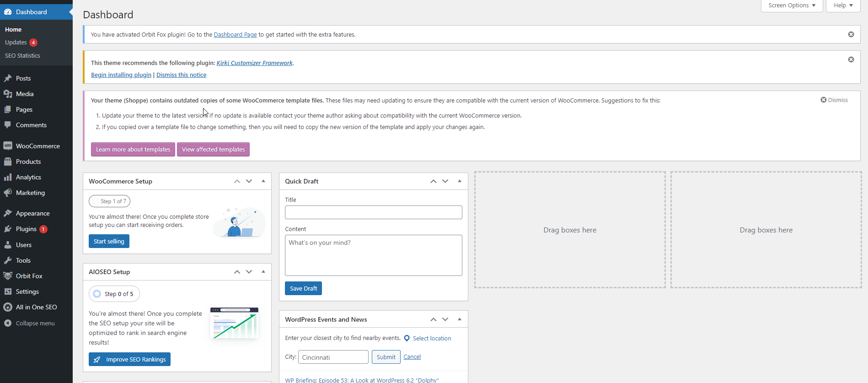Move Quick Draft widget up
868x383 pixels.
tap(433, 181)
